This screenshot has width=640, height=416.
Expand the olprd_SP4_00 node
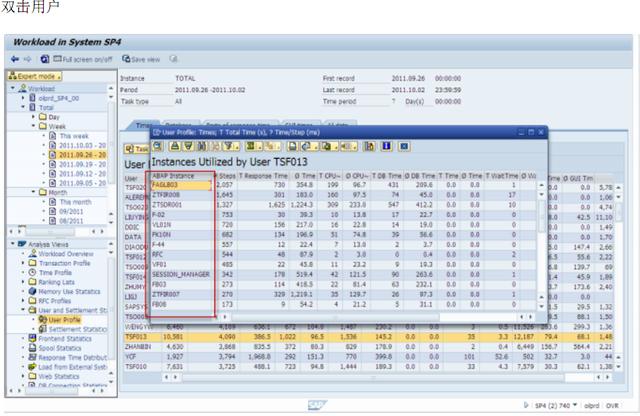tap(23, 98)
